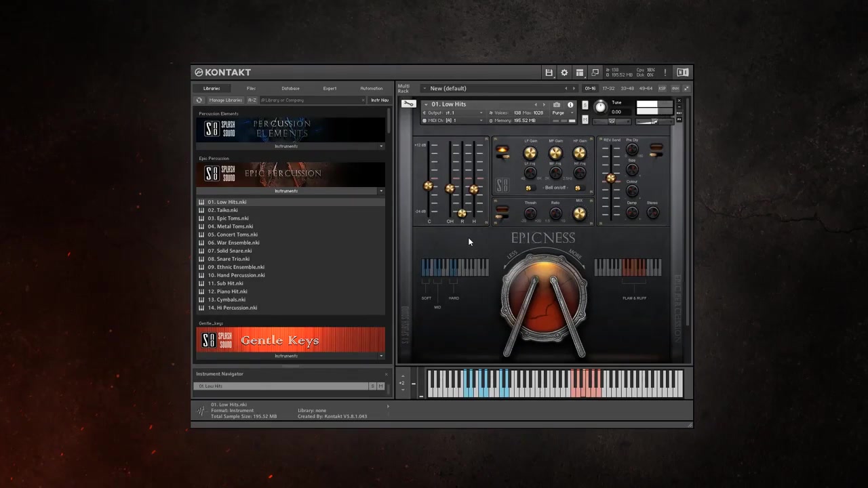Screen dimensions: 868x488
Task: Select the 33-48 rack page
Action: pyautogui.click(x=627, y=89)
